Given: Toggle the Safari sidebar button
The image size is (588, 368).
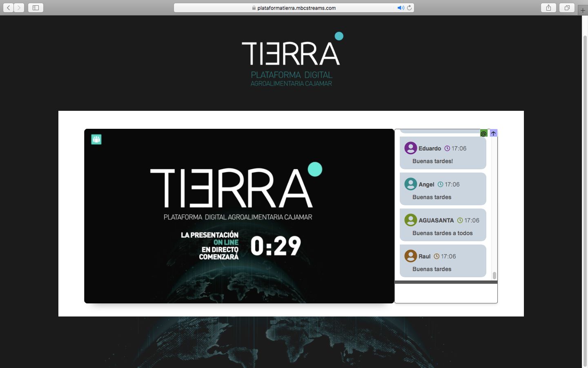Looking at the screenshot, I should 36,8.
